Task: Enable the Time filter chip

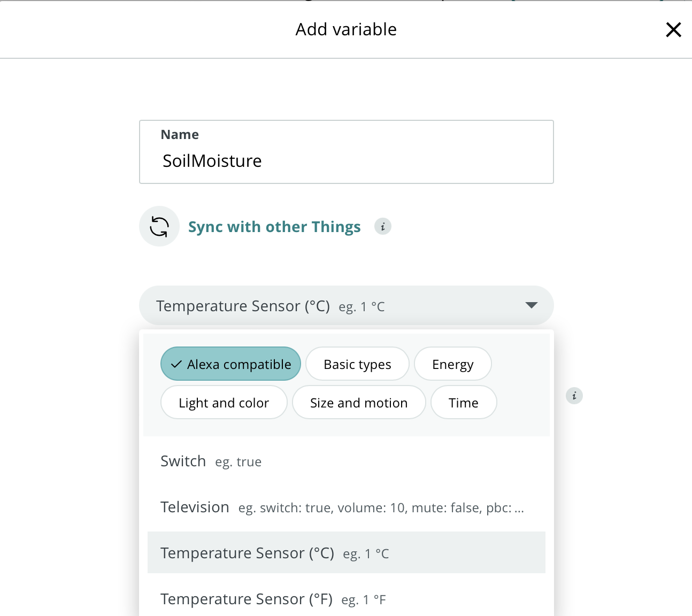Action: 463,403
